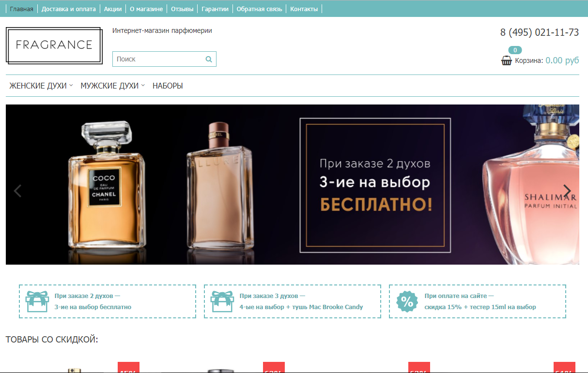Click the cart item count badge
588x373 pixels.
coord(515,50)
